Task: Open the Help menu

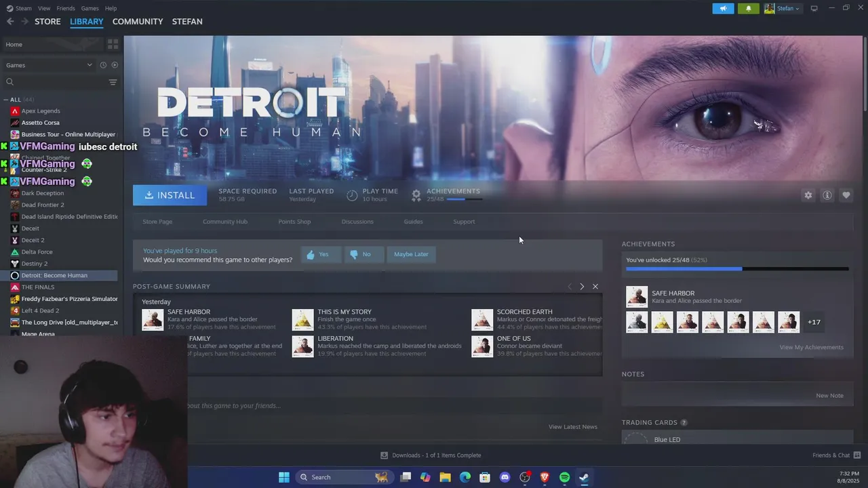Action: (x=111, y=8)
